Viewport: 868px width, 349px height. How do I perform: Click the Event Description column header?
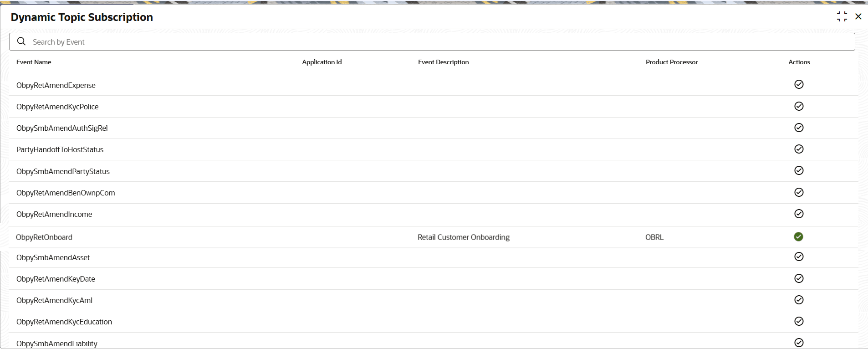click(x=444, y=62)
